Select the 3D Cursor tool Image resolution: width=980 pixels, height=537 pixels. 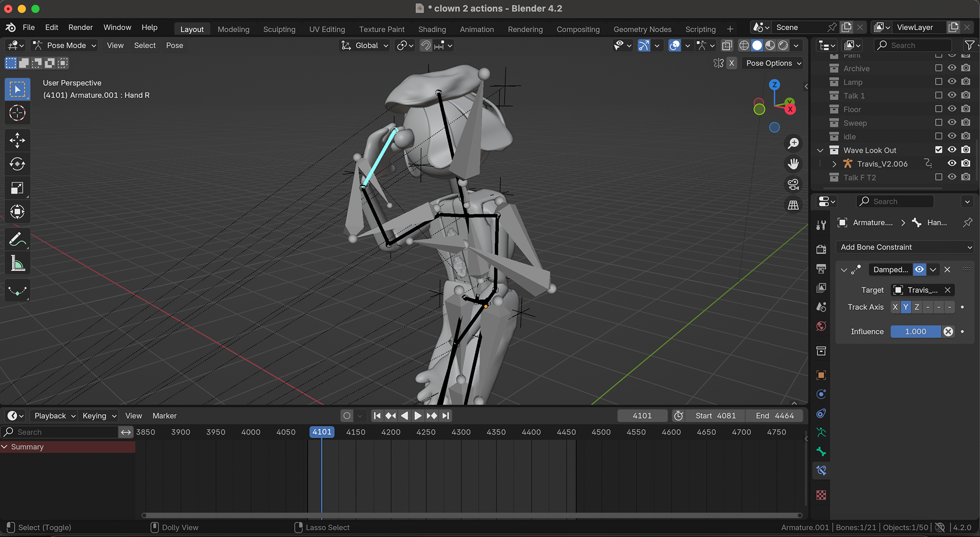(x=17, y=113)
